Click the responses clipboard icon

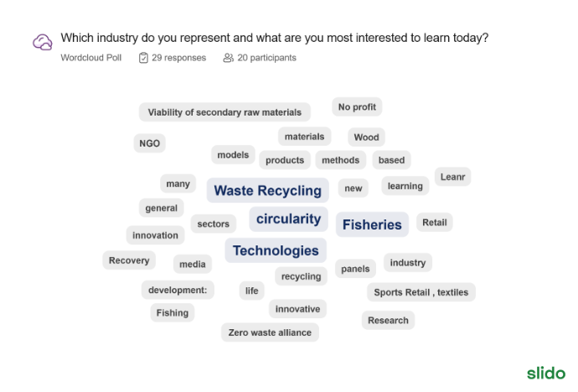pos(143,58)
